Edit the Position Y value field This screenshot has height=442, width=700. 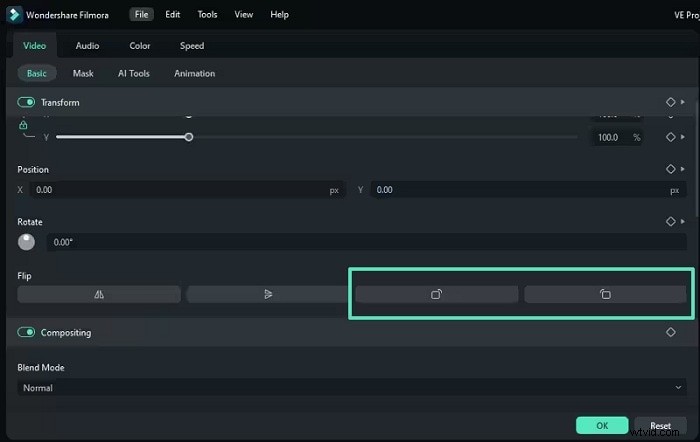click(529, 190)
